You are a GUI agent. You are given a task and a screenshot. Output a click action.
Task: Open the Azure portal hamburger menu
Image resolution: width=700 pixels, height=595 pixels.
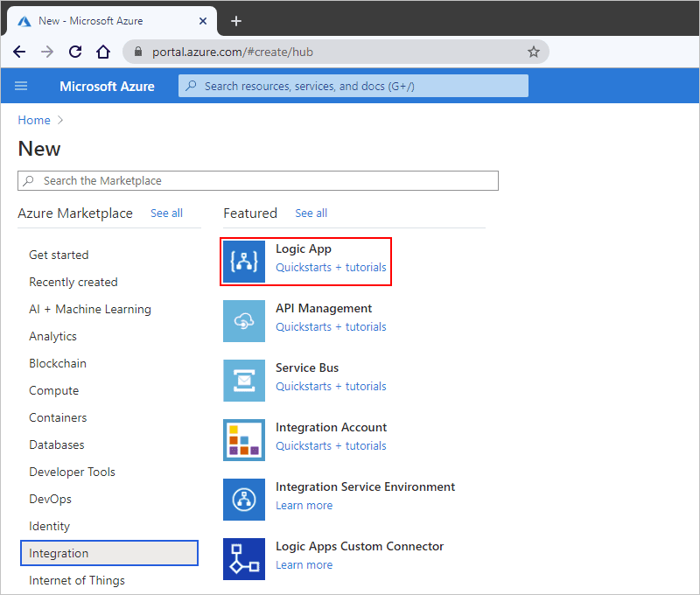click(21, 86)
